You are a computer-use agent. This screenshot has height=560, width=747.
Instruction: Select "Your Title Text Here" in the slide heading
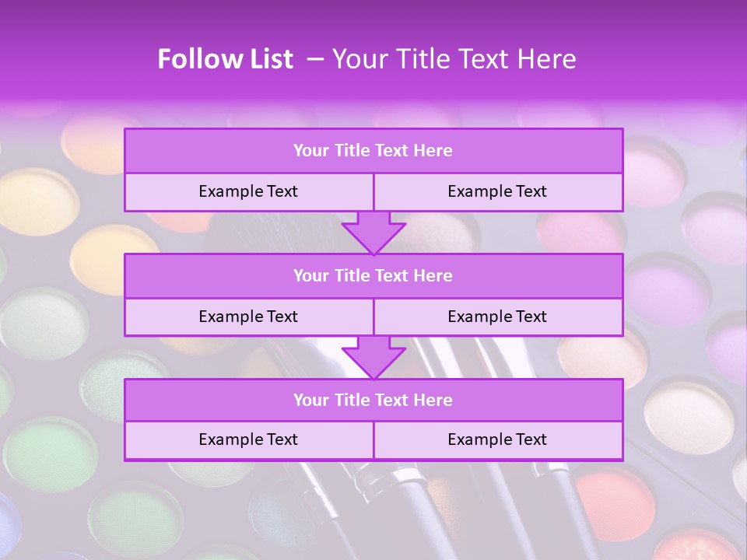coord(454,59)
